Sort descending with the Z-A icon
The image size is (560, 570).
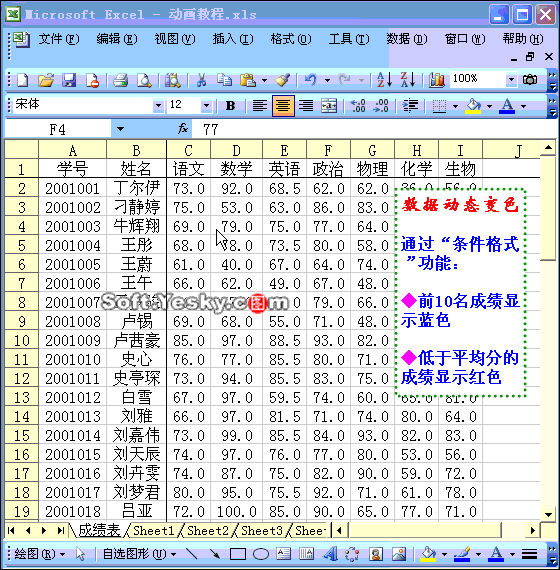click(x=408, y=80)
